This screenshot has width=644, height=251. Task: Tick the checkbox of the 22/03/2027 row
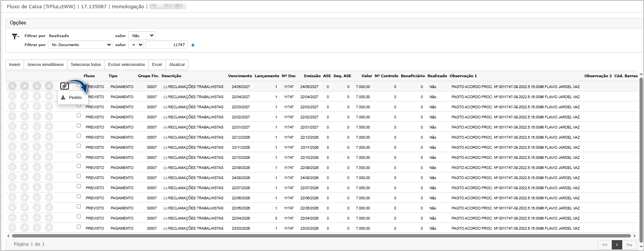79,106
